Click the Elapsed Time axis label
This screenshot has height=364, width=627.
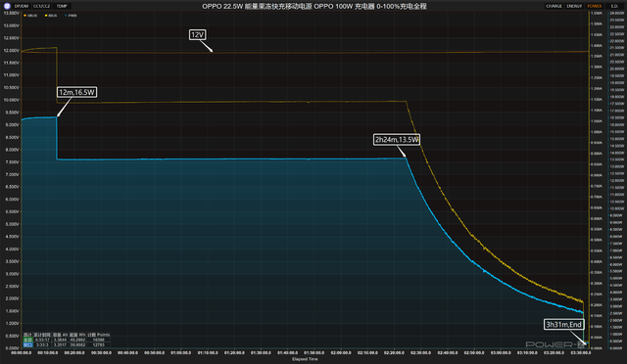click(x=305, y=359)
